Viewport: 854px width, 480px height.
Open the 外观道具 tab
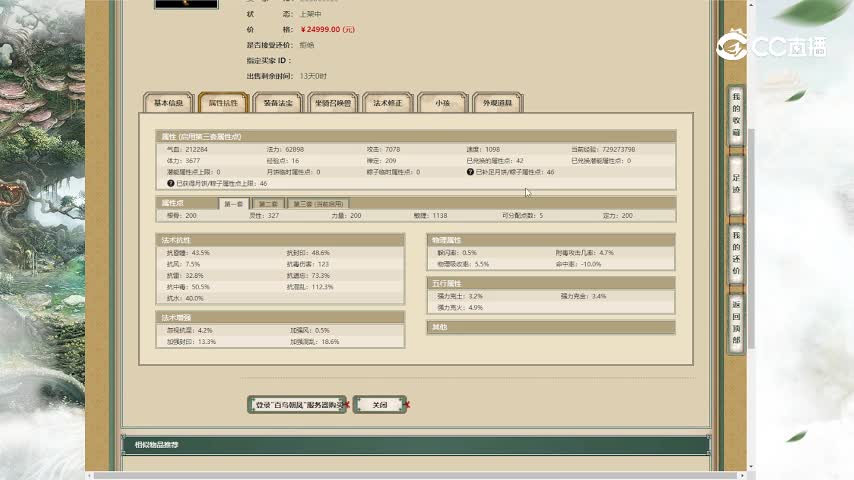pos(497,102)
